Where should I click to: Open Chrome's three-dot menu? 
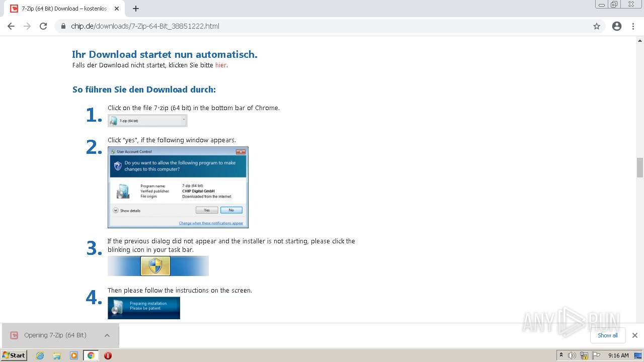point(633,26)
